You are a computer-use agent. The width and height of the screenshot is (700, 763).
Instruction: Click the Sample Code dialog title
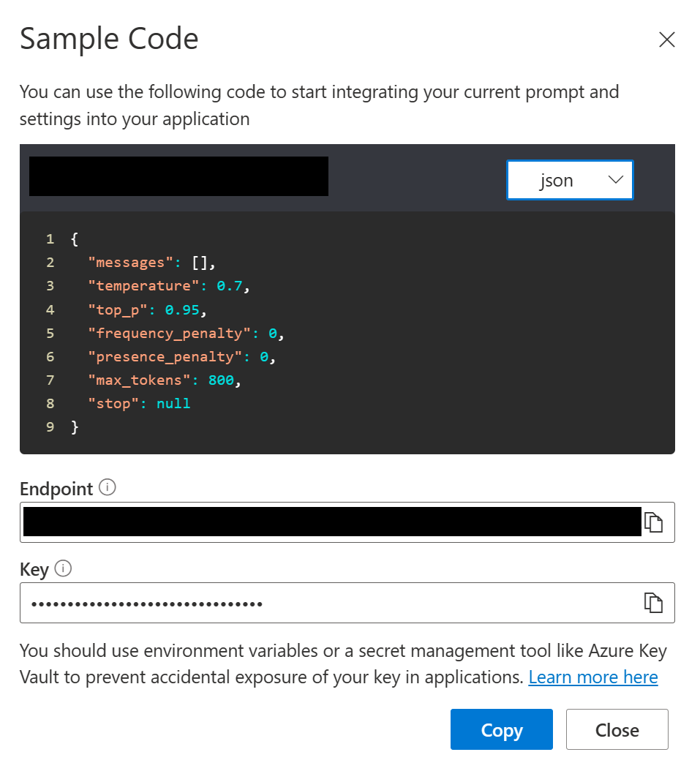point(109,39)
